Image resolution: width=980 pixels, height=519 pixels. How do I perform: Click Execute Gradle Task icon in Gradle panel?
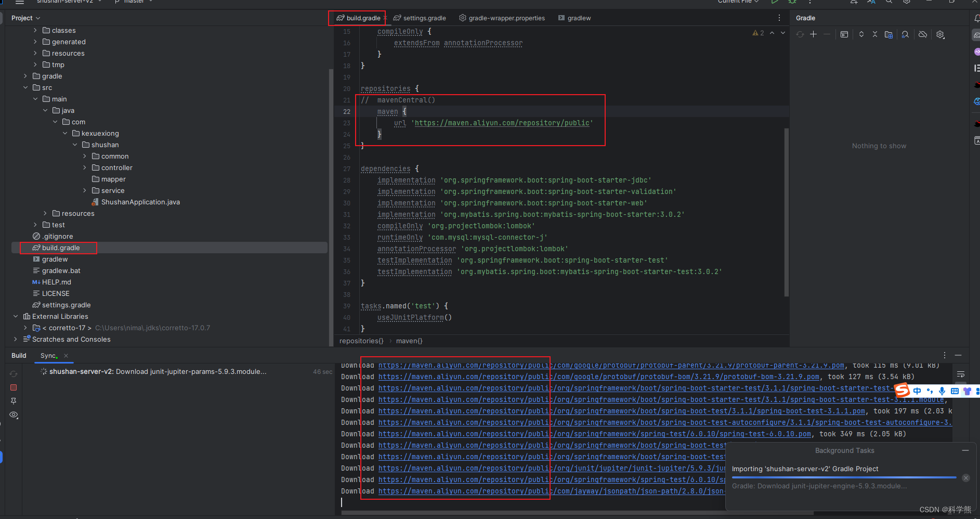844,34
